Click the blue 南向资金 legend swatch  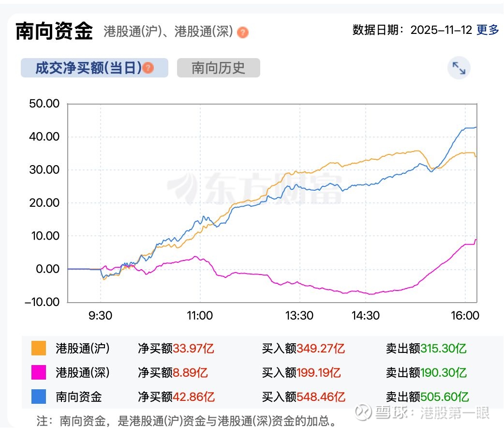click(x=39, y=397)
